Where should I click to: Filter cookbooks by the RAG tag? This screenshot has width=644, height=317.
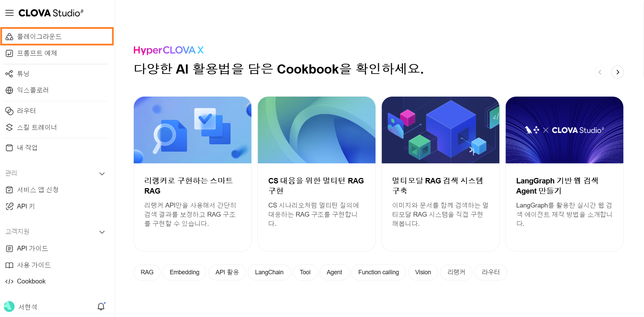coord(147,272)
